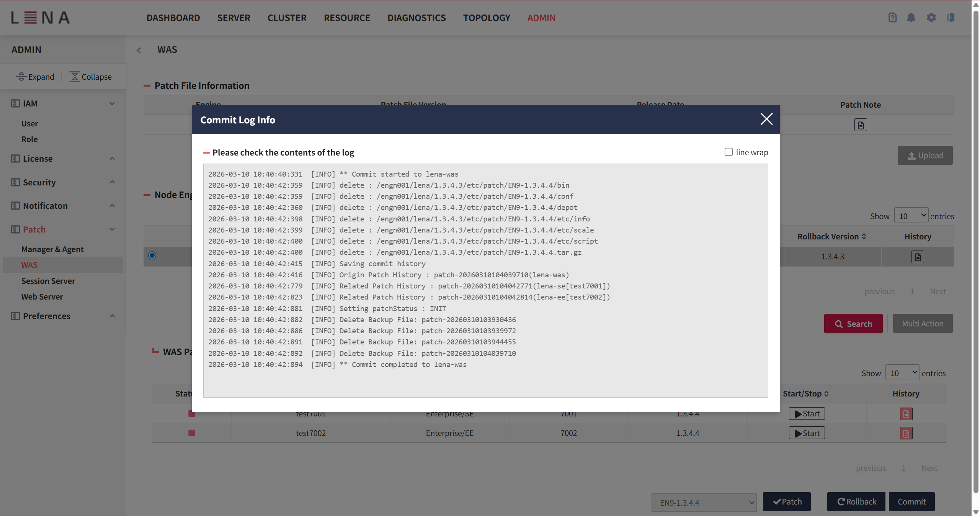Open the Session Server patch page

(x=48, y=281)
